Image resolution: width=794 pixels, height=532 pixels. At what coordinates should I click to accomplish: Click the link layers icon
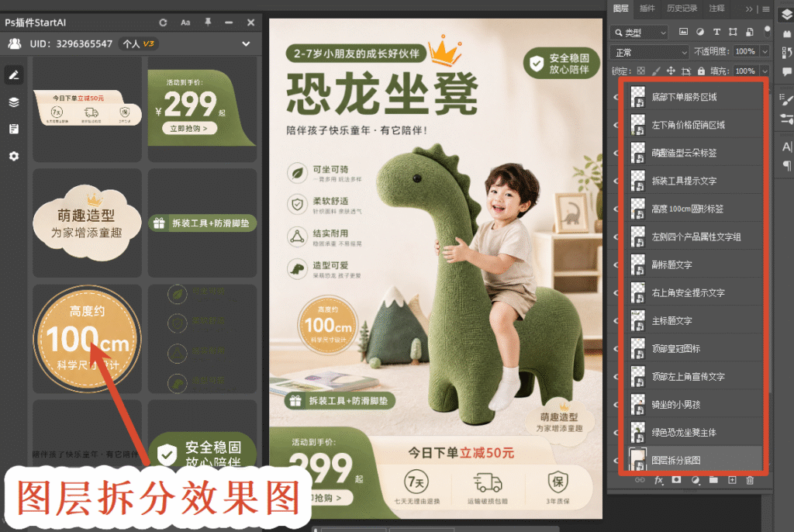[x=640, y=480]
